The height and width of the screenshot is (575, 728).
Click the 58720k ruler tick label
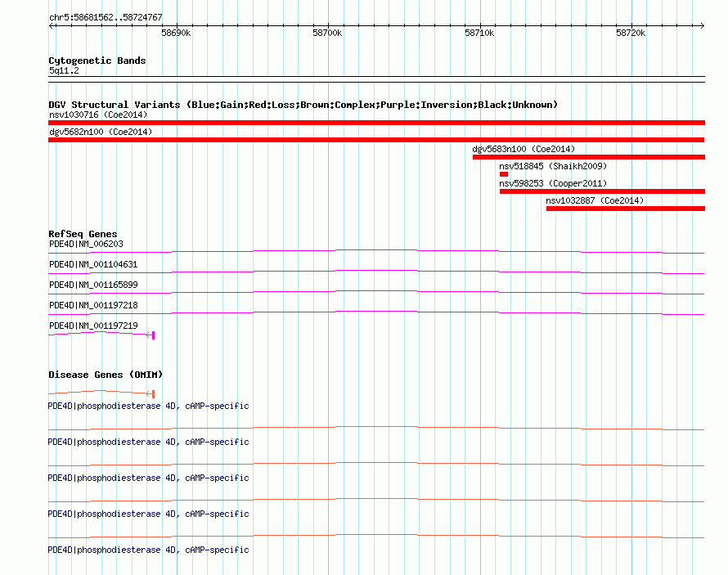tap(631, 33)
